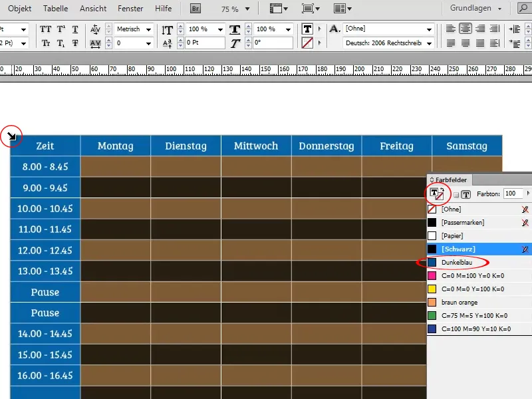This screenshot has height=399, width=532.
Task: Toggle formatting affects text in Farbfelder
Action: point(466,195)
